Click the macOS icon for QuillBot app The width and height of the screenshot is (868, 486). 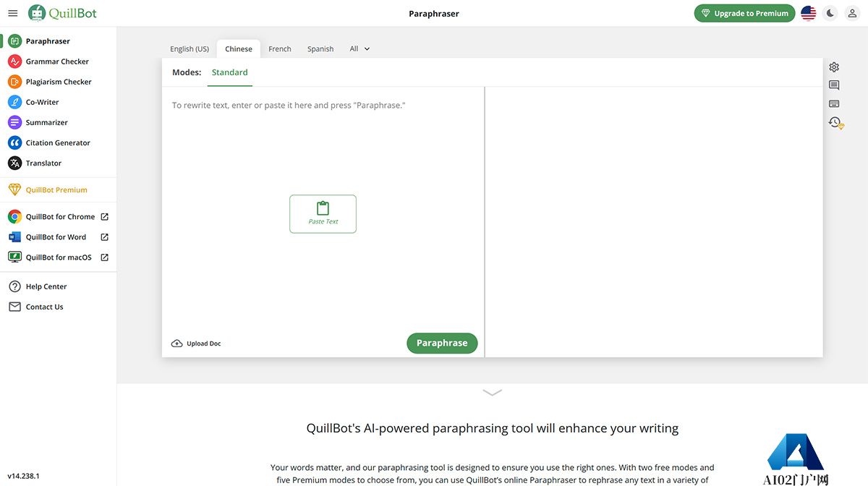14,257
